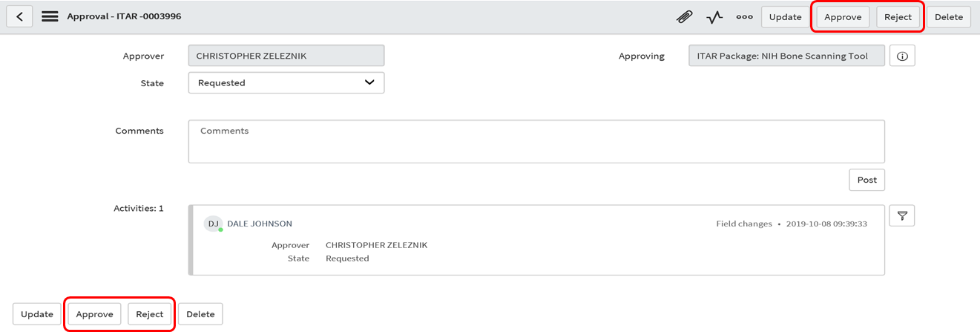Reject the approval using the bottom button
980x332 pixels.
click(149, 314)
